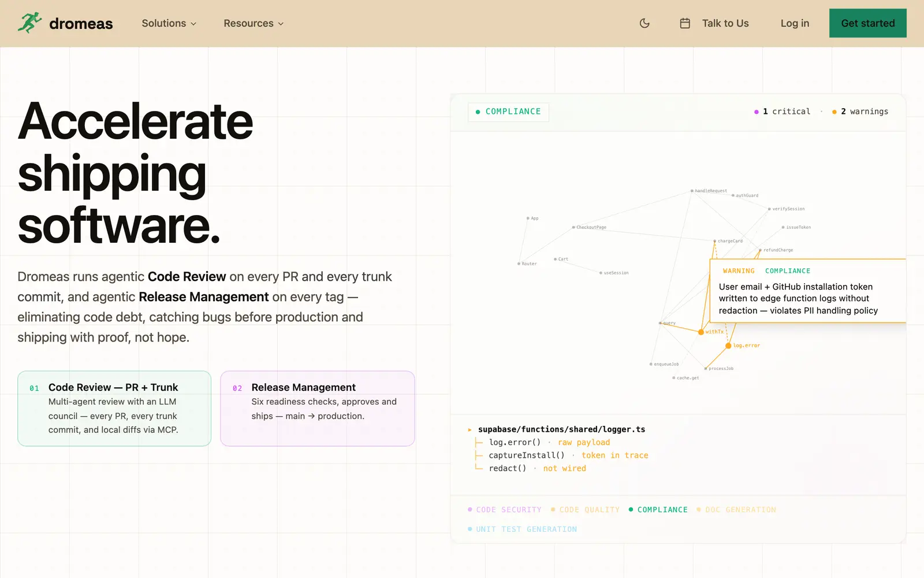The image size is (924, 578).
Task: Open the Release Management card
Action: [x=318, y=409]
